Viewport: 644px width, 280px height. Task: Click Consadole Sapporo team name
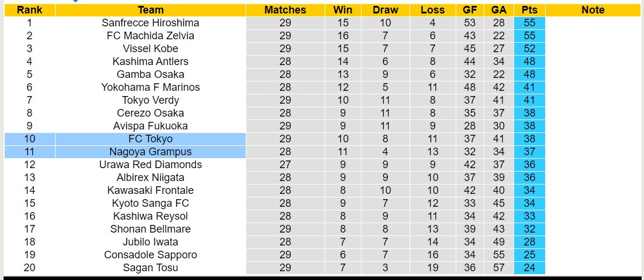pos(150,255)
